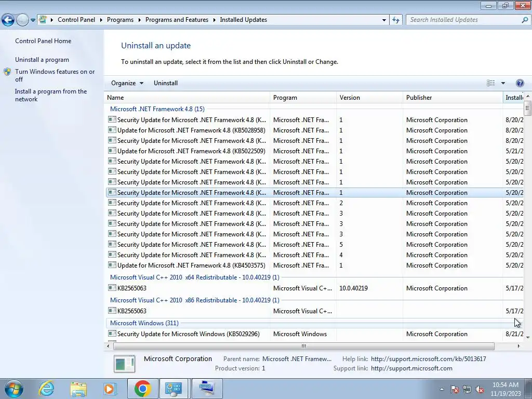This screenshot has height=399, width=532.
Task: Click icon of the KB5022509 update row
Action: coord(112,151)
